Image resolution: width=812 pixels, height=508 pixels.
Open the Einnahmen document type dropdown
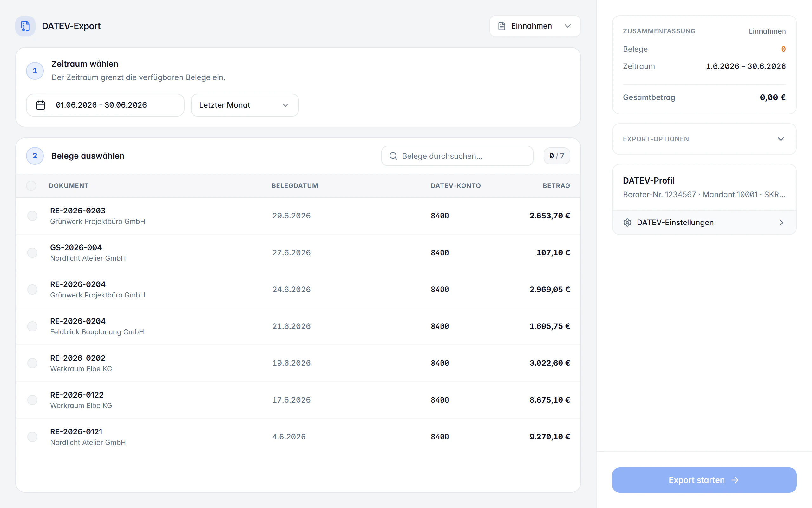pos(535,26)
